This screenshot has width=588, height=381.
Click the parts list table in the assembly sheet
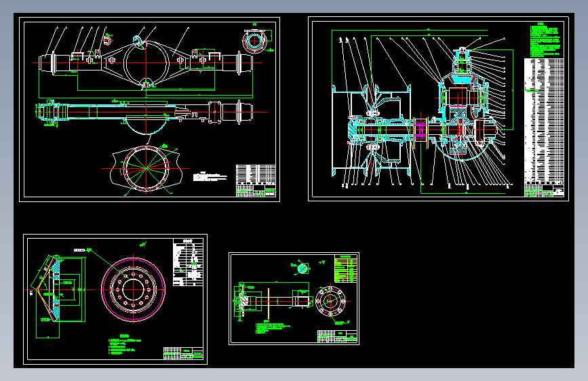(544, 120)
